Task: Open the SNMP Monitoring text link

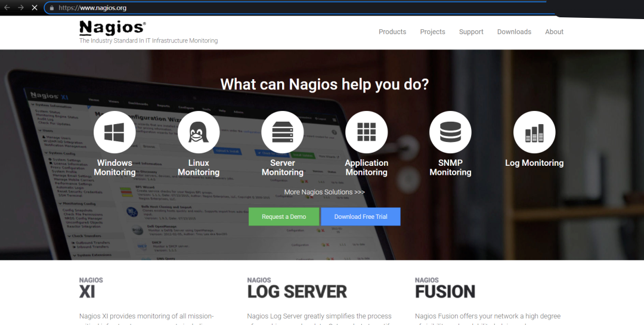Action: (450, 168)
